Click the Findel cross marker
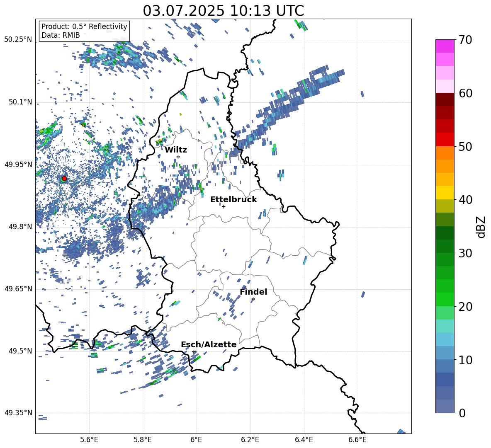Screen dimensions: 491x448 [253, 299]
